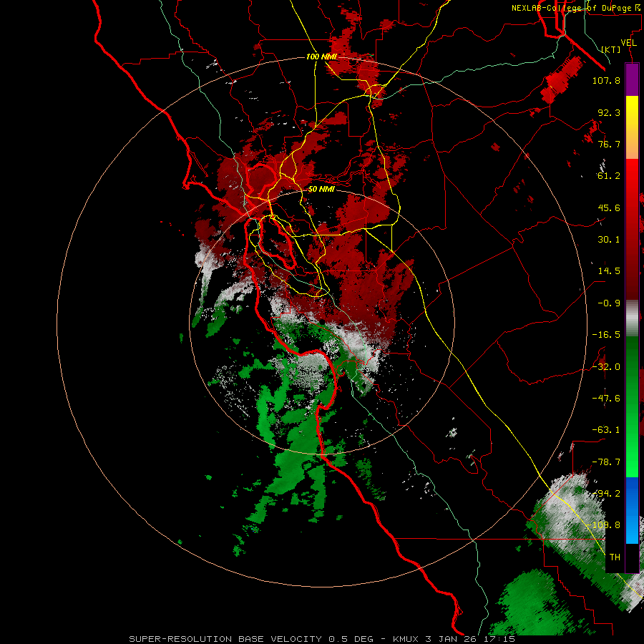The height and width of the screenshot is (644, 644).
Task: Pick the blue segment of the color bar
Action: (632, 510)
